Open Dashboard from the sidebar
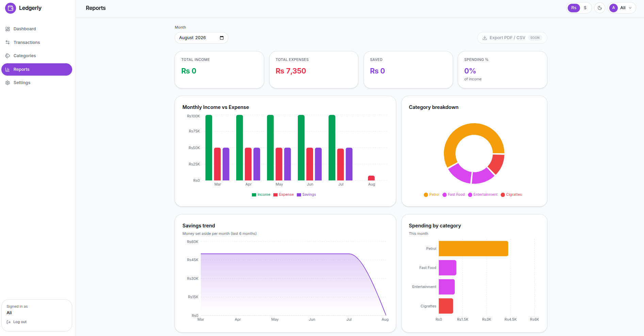This screenshot has height=336, width=644. click(37, 29)
